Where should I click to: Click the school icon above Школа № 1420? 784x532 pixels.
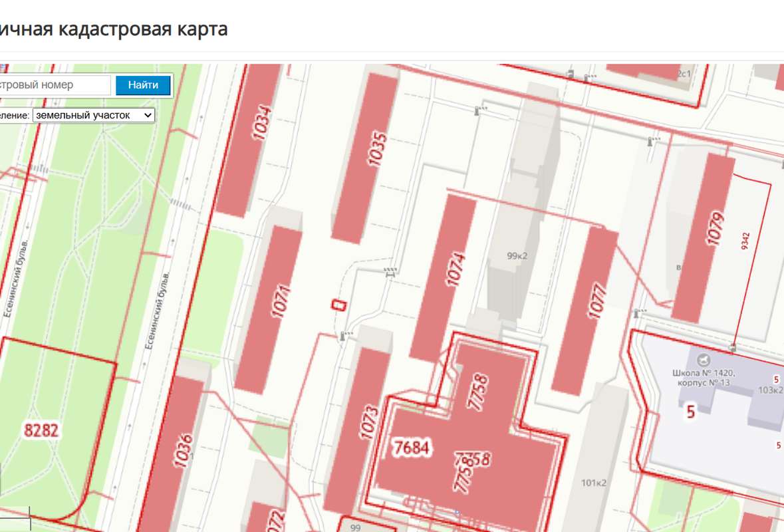[x=704, y=360]
